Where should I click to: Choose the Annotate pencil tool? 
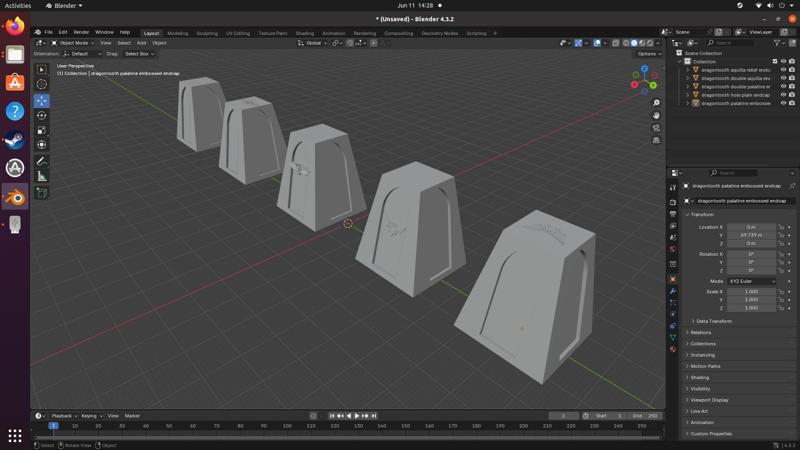42,161
